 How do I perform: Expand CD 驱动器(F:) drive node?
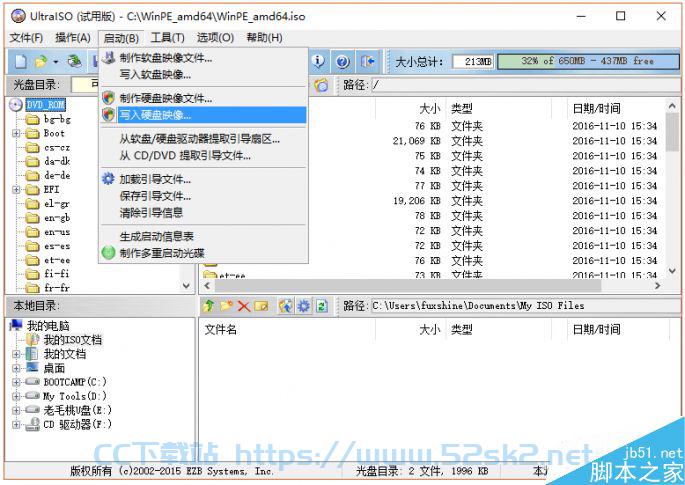16,424
